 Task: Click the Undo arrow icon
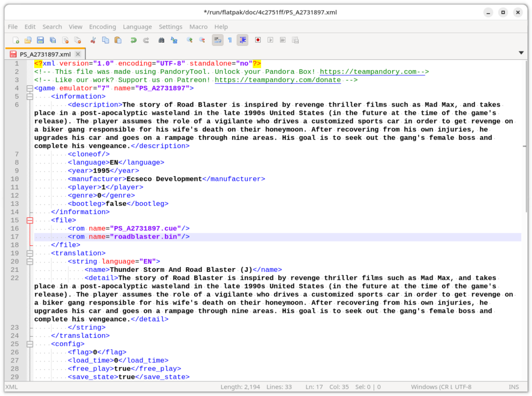tap(134, 40)
